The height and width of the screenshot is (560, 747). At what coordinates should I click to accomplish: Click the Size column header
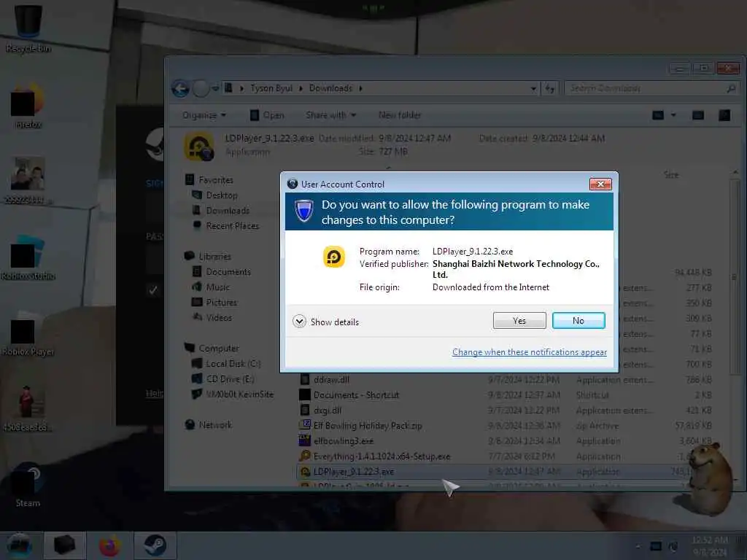(671, 175)
